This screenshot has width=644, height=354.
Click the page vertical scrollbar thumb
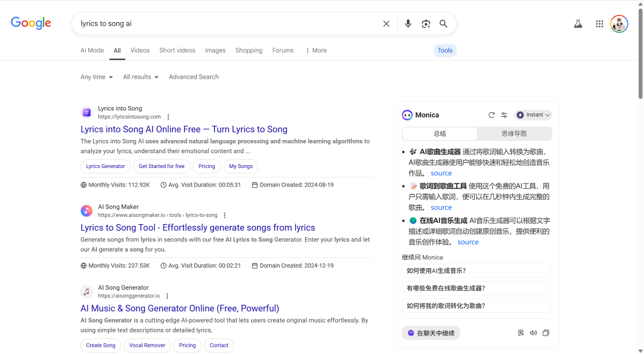tap(640, 54)
